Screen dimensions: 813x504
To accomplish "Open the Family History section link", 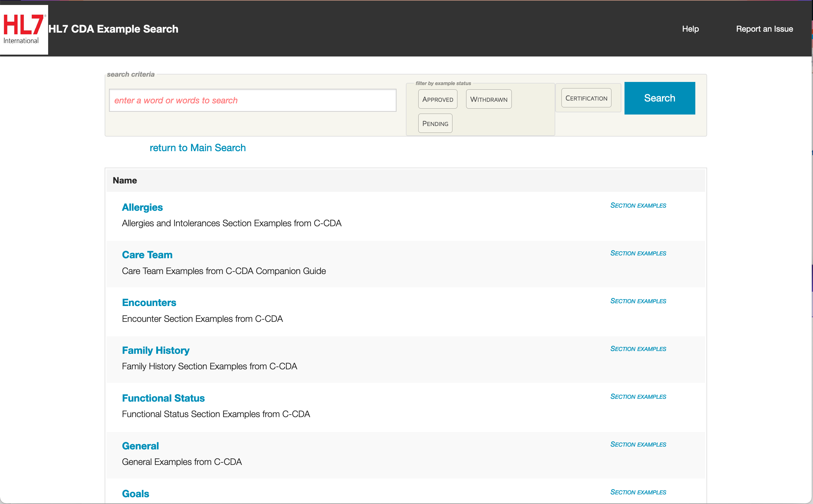I will pyautogui.click(x=156, y=350).
